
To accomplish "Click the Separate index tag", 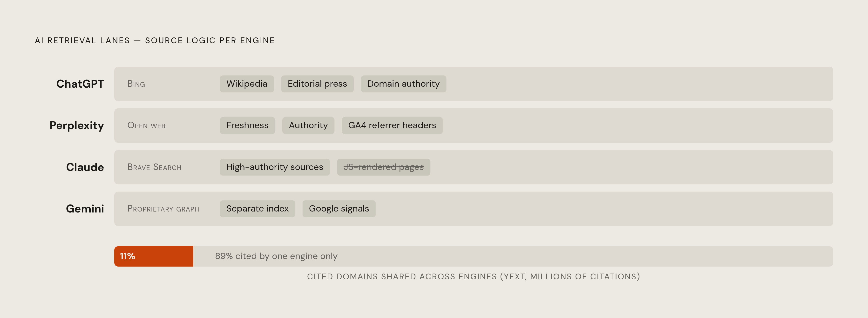I will tap(258, 209).
